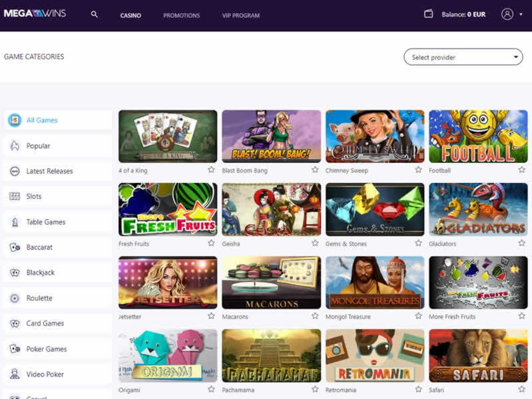Open the wallet balance icon
The width and height of the screenshot is (532, 399).
(x=429, y=14)
